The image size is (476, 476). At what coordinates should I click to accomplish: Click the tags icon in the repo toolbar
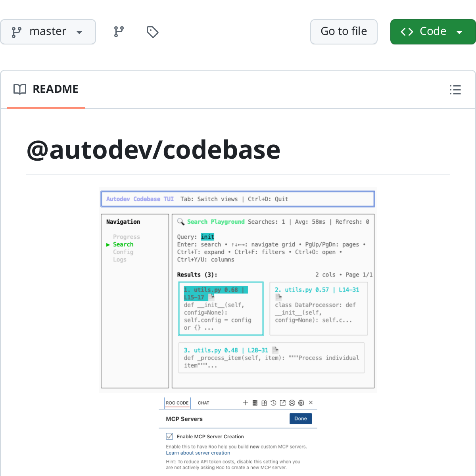pos(152,32)
